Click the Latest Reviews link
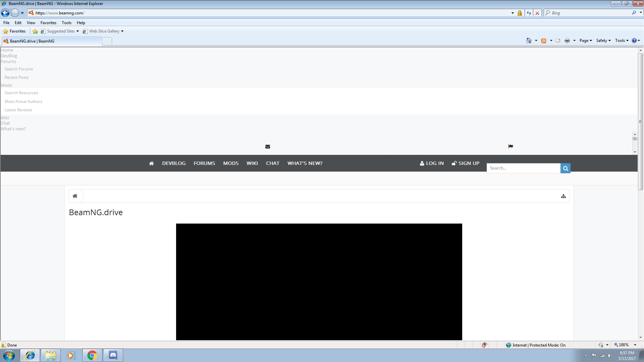The image size is (644, 362). point(18,110)
